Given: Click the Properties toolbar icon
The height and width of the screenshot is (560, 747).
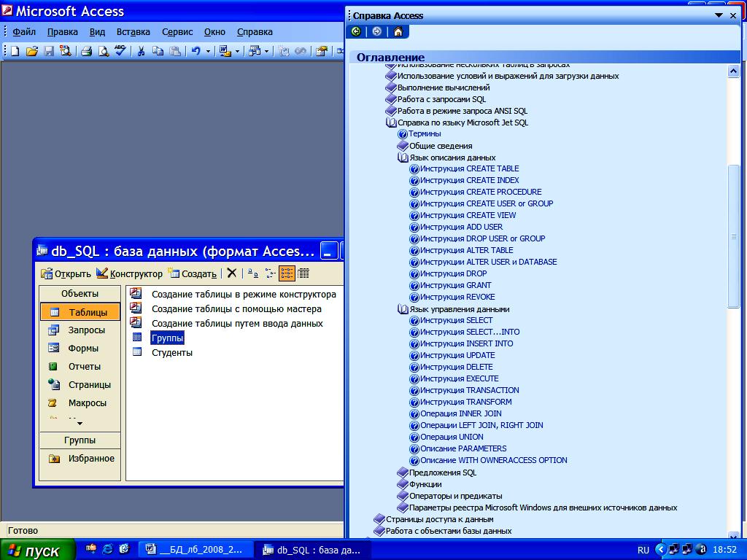Looking at the screenshot, I should pos(322,51).
